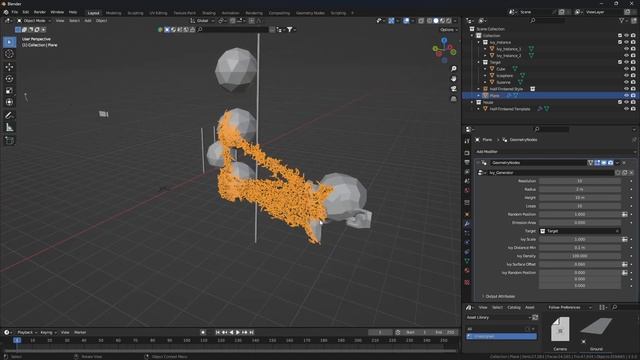The width and height of the screenshot is (640, 360).
Task: Select the Move tool in left toolbar
Action: coord(9,67)
